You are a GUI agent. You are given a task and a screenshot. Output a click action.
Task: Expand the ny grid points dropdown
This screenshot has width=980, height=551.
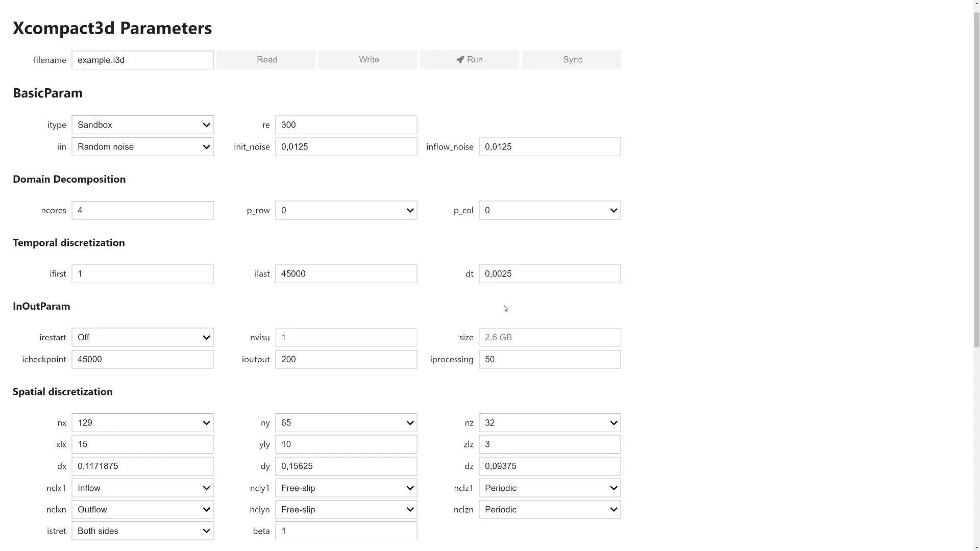[346, 422]
